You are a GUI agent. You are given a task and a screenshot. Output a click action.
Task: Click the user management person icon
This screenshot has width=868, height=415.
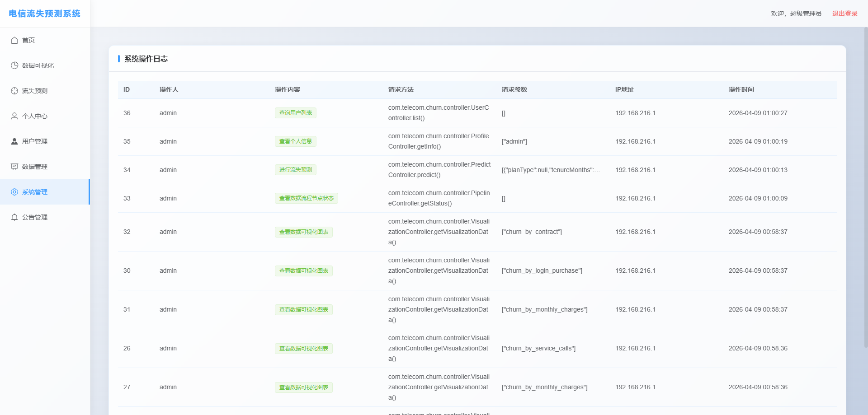point(14,141)
